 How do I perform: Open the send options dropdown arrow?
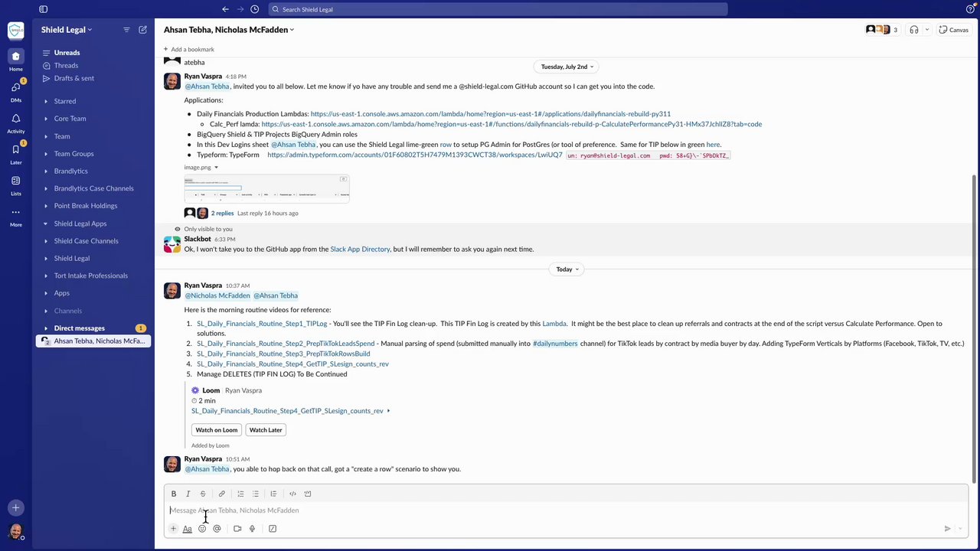coord(961,529)
